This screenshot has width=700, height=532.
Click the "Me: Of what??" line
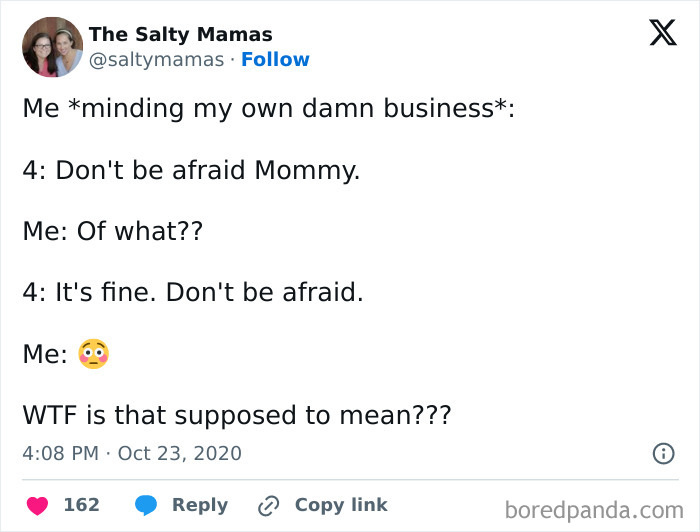113,231
